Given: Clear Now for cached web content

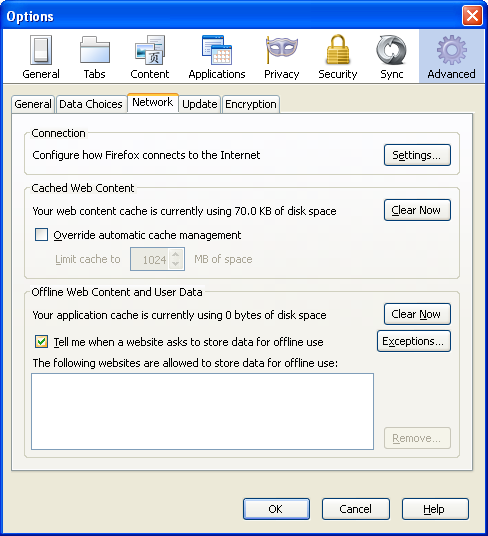Looking at the screenshot, I should coord(417,210).
